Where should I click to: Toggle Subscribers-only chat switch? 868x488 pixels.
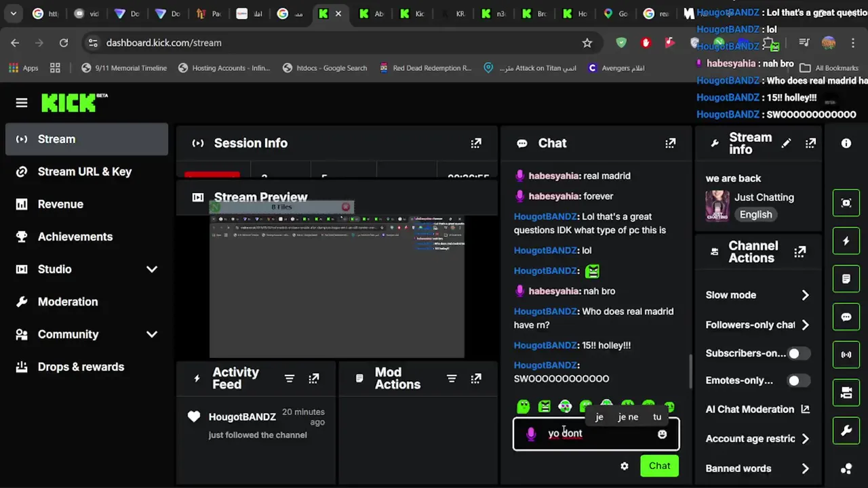tap(798, 353)
